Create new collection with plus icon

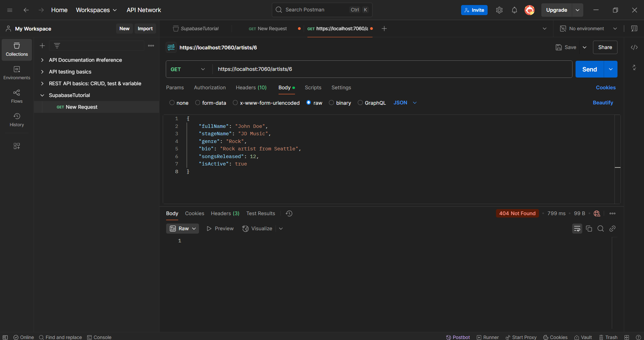[x=42, y=46]
